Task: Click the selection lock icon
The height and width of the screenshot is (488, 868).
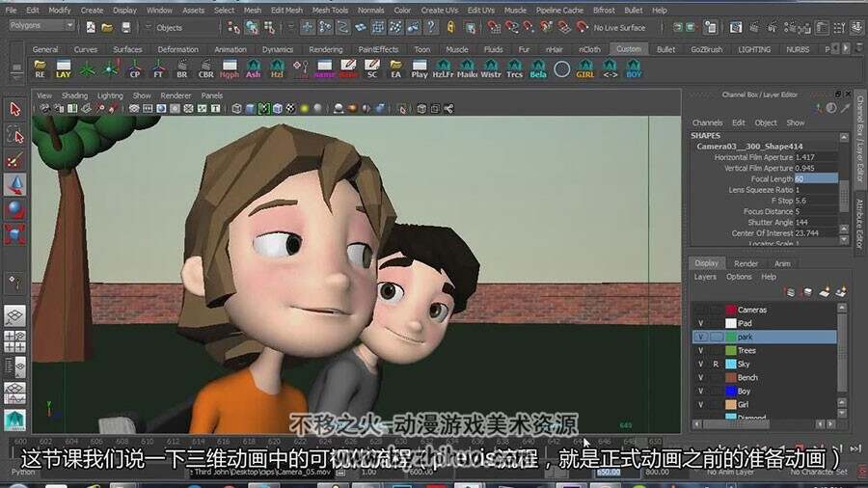Action: 450,27
